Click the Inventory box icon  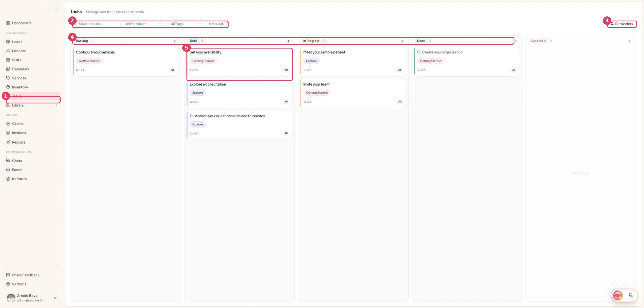tap(8, 87)
